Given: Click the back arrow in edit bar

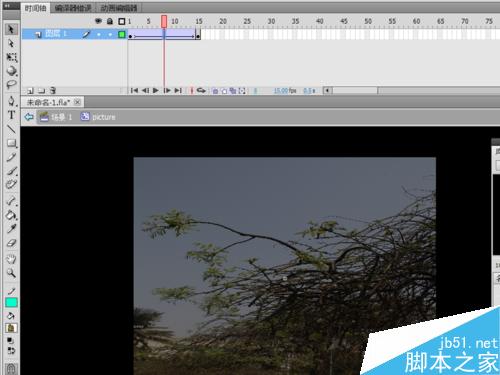Looking at the screenshot, I should click(x=29, y=117).
